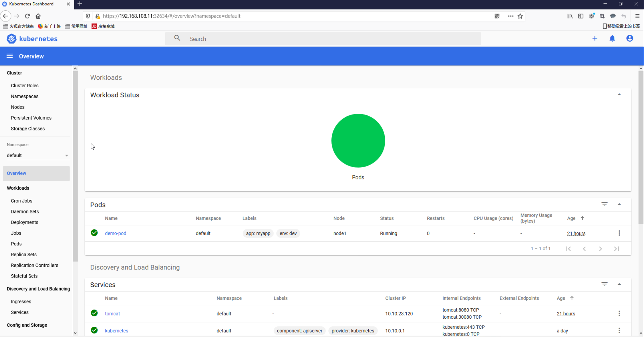Collapse the Workload Status card

(x=619, y=95)
